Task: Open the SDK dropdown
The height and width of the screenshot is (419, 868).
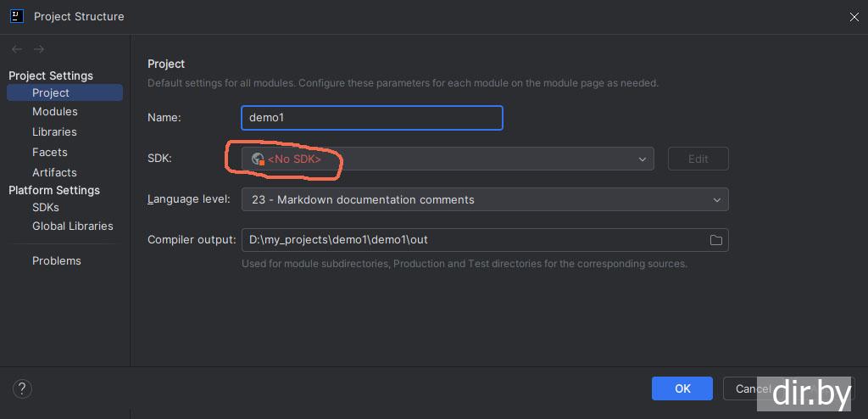Action: [642, 159]
